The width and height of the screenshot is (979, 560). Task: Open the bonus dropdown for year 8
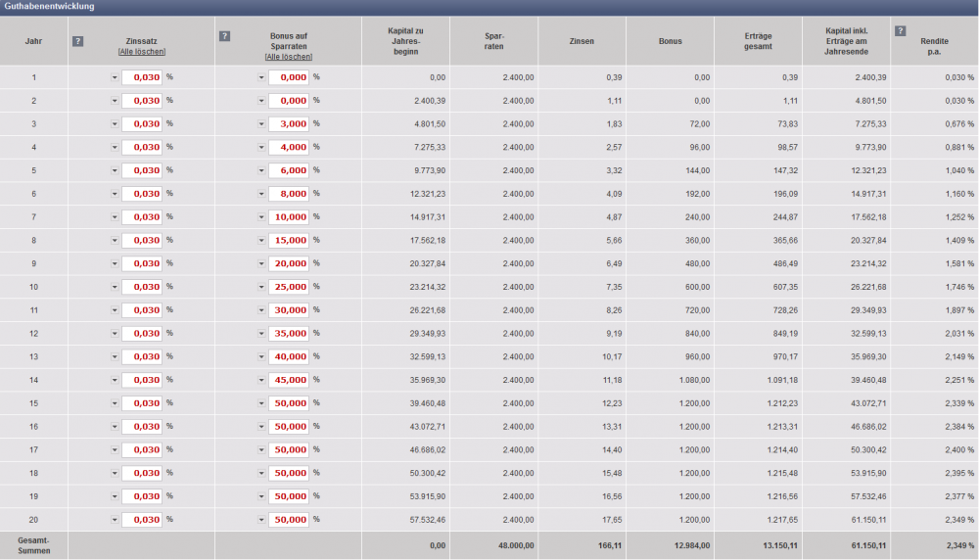tap(261, 241)
